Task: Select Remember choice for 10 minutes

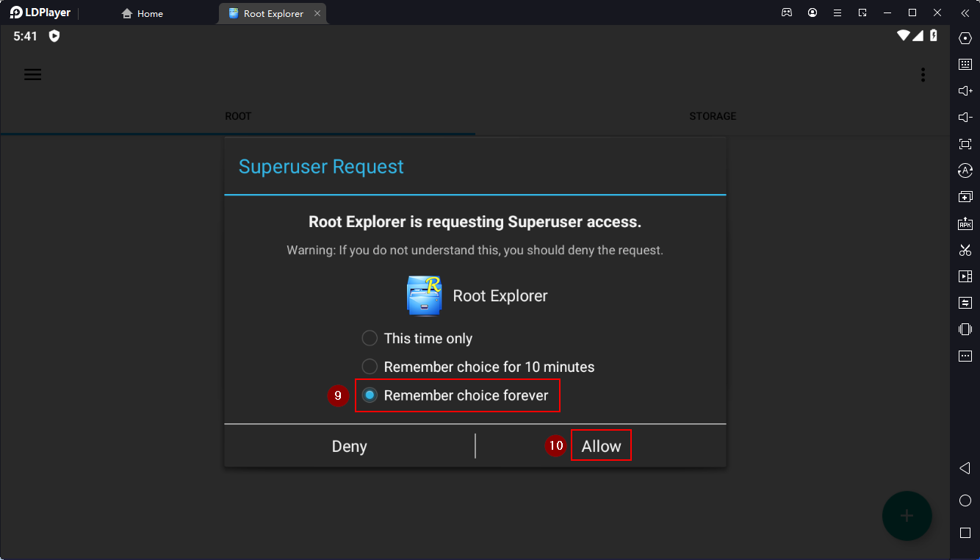Action: click(x=478, y=367)
